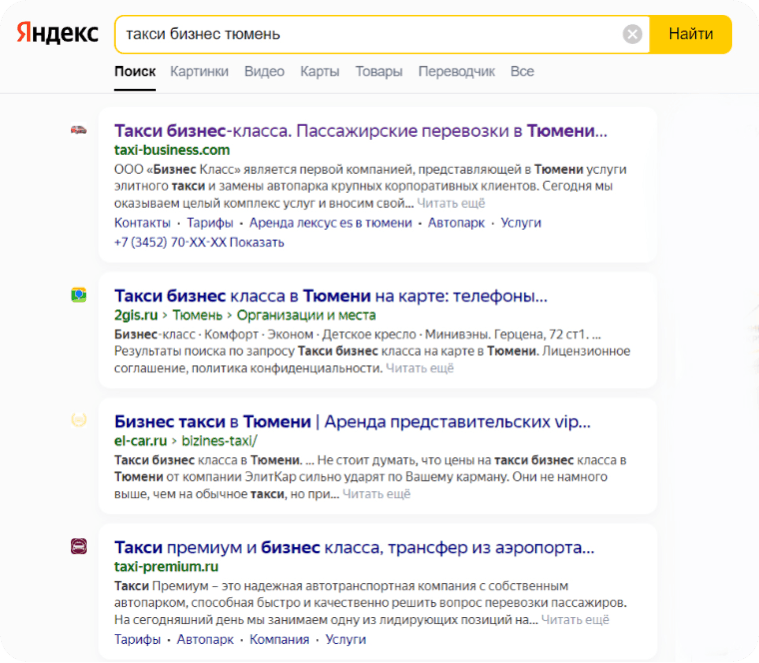Image resolution: width=759 pixels, height=663 pixels.
Task: Expand Читать ещё under ООО Бизнес Класс snippet
Action: 451,203
